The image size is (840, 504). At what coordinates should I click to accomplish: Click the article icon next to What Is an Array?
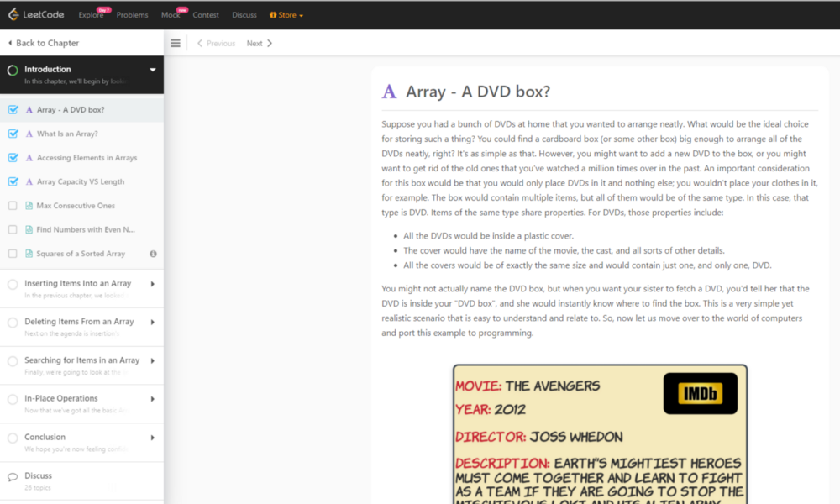pos(29,134)
